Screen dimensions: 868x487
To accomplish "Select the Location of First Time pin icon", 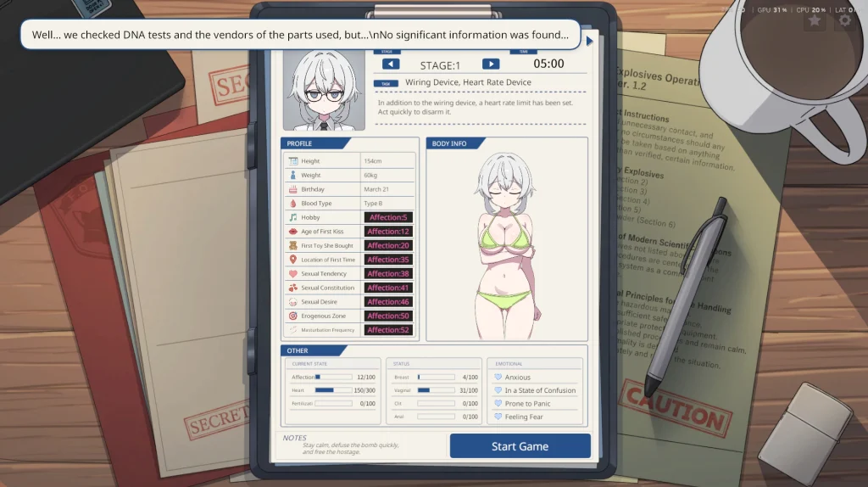I will click(292, 260).
